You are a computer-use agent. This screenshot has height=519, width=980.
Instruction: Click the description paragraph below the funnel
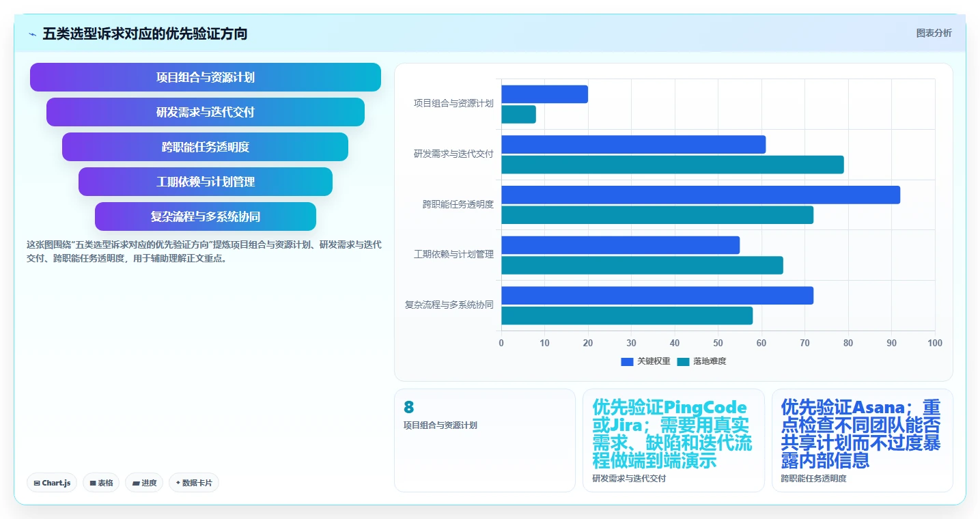pyautogui.click(x=204, y=251)
